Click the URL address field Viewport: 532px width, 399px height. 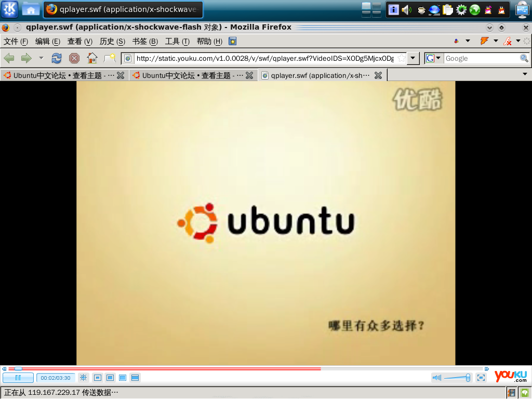pyautogui.click(x=264, y=58)
